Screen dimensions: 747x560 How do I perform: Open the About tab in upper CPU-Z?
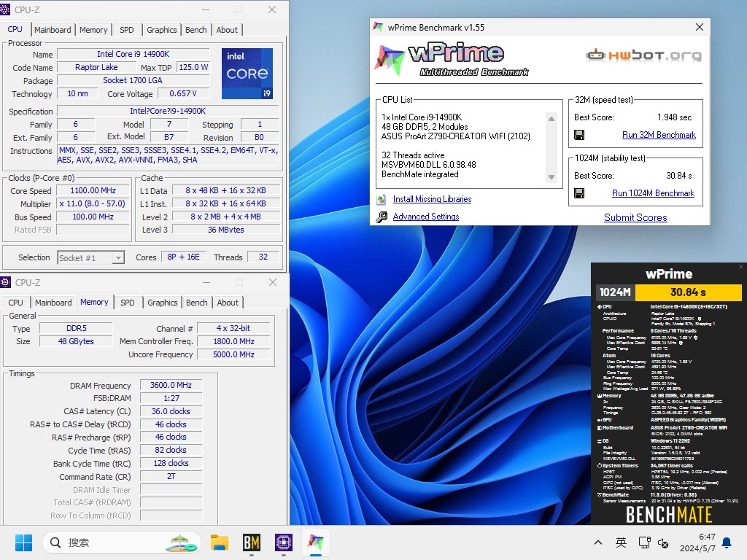click(227, 29)
